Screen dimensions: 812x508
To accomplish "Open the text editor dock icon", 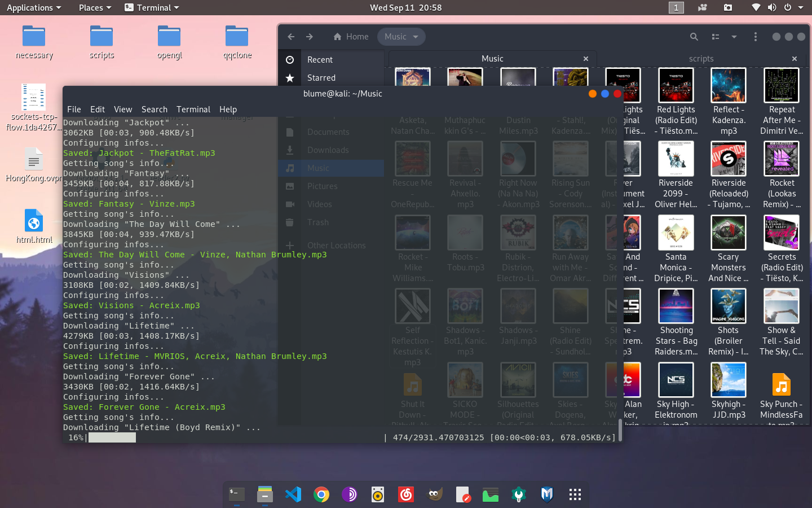I will point(462,495).
